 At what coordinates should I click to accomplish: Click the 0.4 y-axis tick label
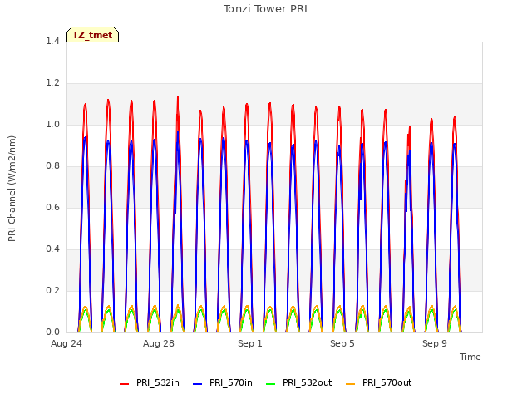[x=52, y=249]
